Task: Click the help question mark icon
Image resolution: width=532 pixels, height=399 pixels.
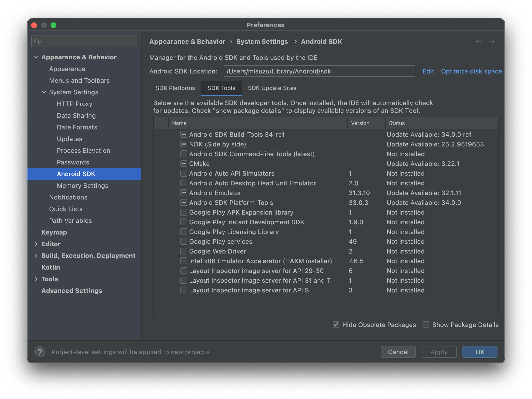Action: [40, 352]
